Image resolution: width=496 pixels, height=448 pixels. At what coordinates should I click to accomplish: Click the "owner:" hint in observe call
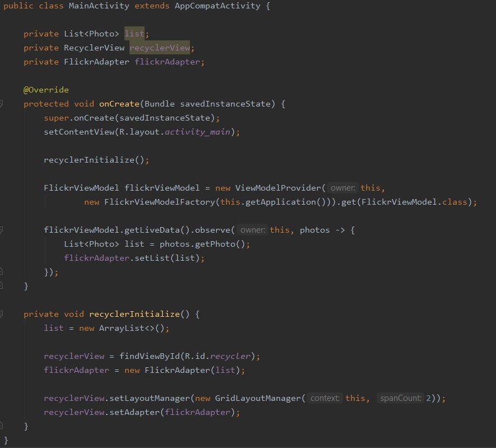(252, 230)
